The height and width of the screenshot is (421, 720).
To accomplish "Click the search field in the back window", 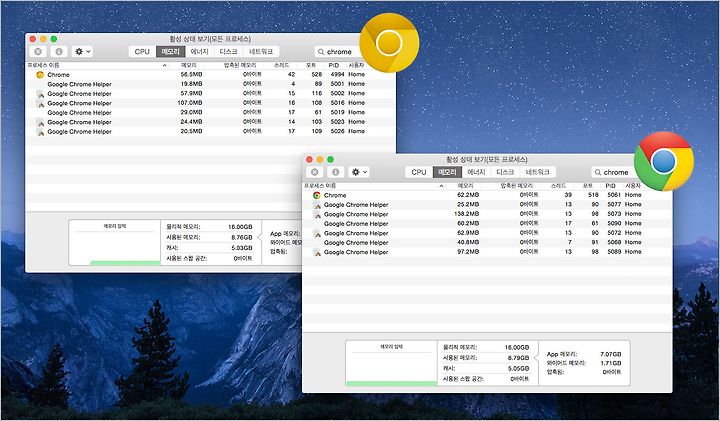I will click(340, 52).
